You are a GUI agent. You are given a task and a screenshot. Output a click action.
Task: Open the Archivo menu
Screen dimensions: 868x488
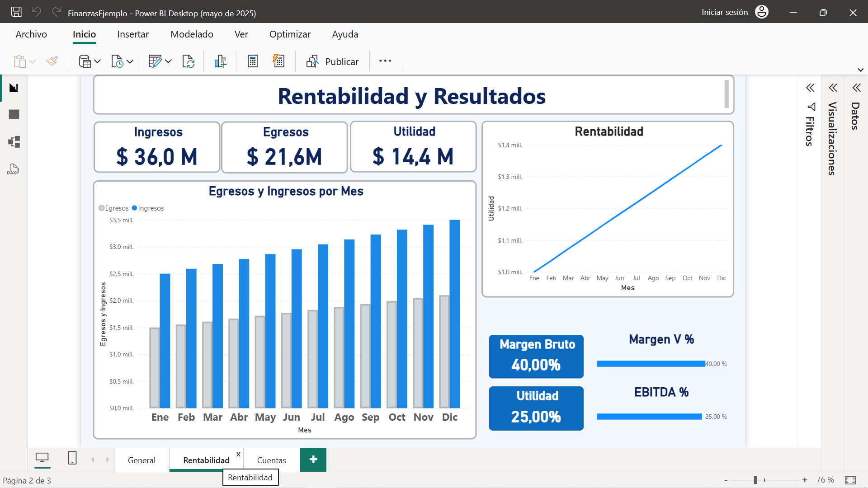(31, 34)
